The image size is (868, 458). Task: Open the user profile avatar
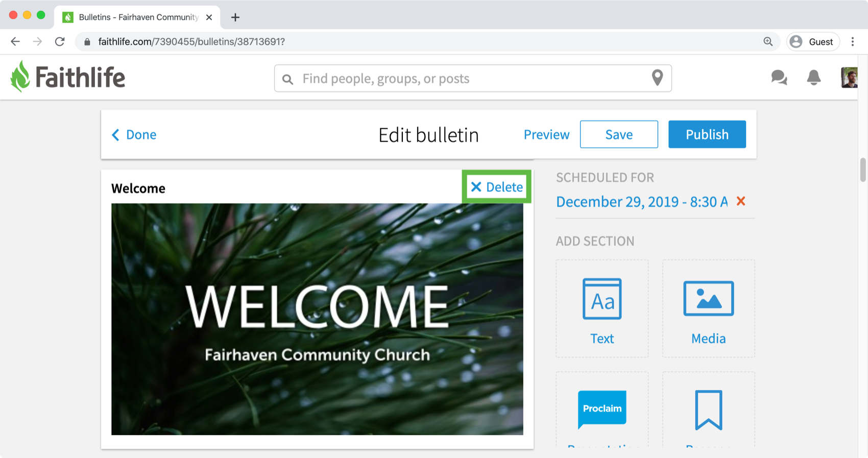point(849,78)
